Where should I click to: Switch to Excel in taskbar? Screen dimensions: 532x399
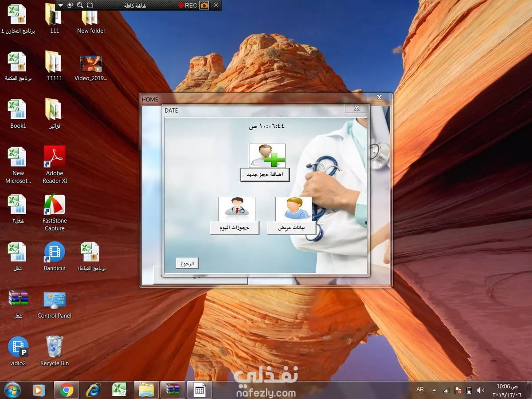tap(119, 390)
